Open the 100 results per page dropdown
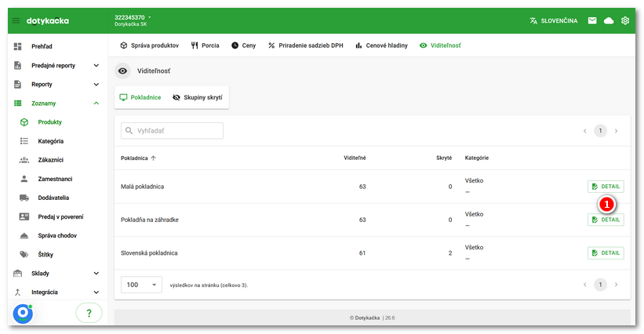 pos(141,285)
